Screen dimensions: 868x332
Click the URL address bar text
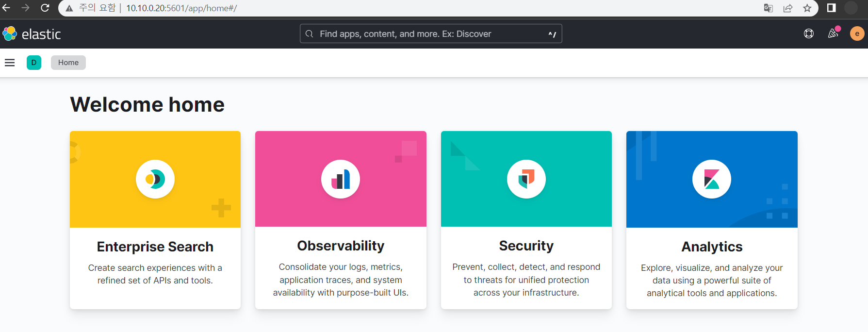pyautogui.click(x=181, y=8)
